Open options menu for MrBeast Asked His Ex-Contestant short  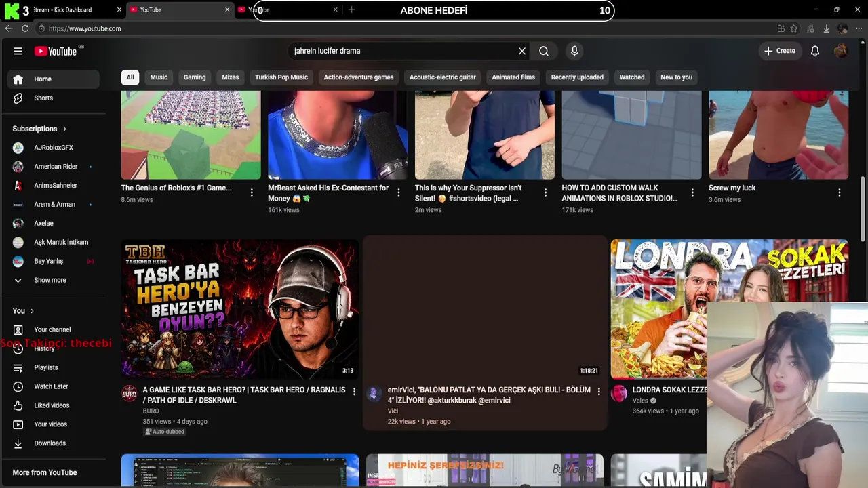click(399, 192)
